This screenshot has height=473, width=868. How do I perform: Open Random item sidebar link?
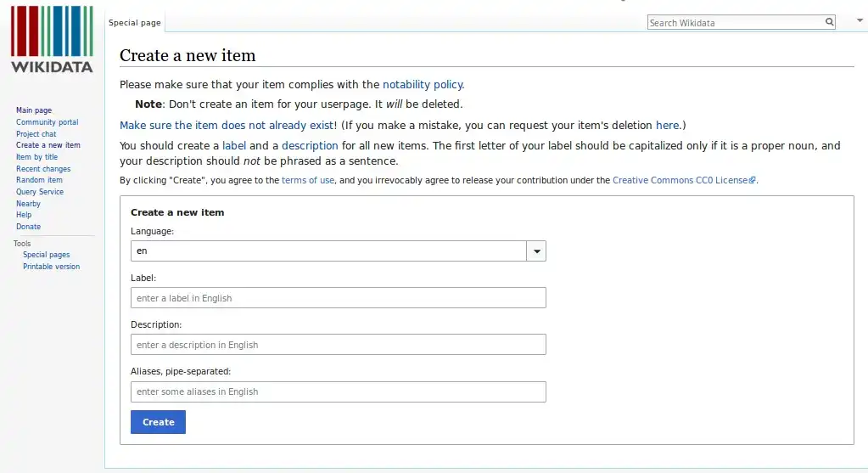[39, 180]
